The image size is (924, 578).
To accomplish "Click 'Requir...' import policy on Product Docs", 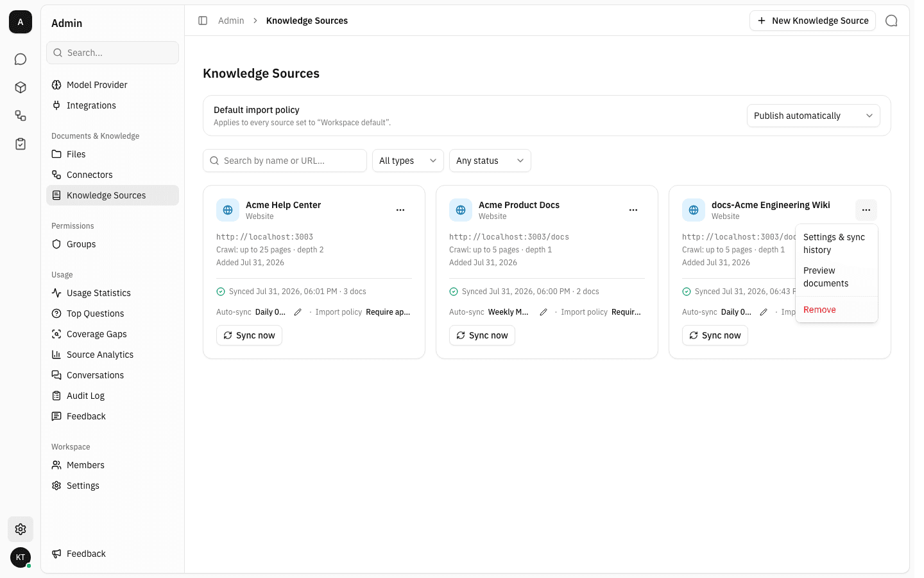I will click(626, 312).
